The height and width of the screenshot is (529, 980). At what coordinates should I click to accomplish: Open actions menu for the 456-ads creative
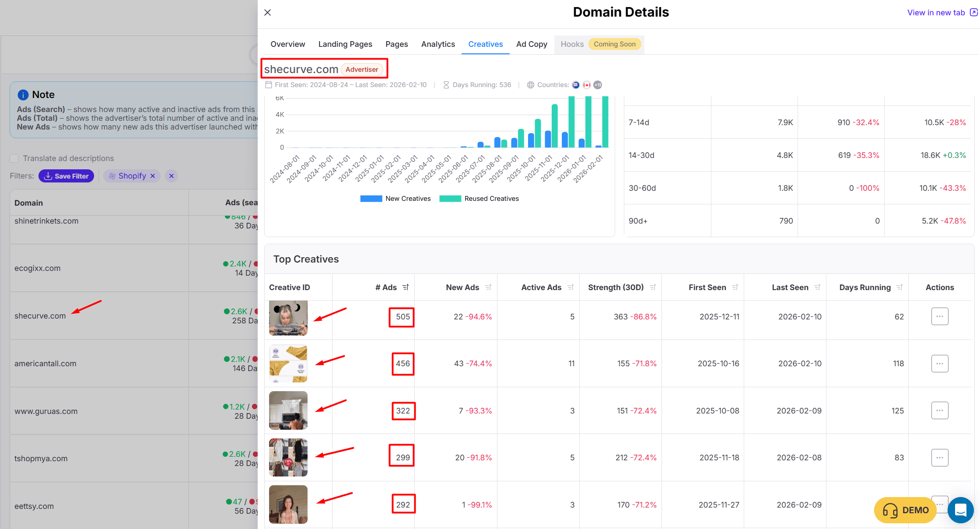tap(939, 364)
